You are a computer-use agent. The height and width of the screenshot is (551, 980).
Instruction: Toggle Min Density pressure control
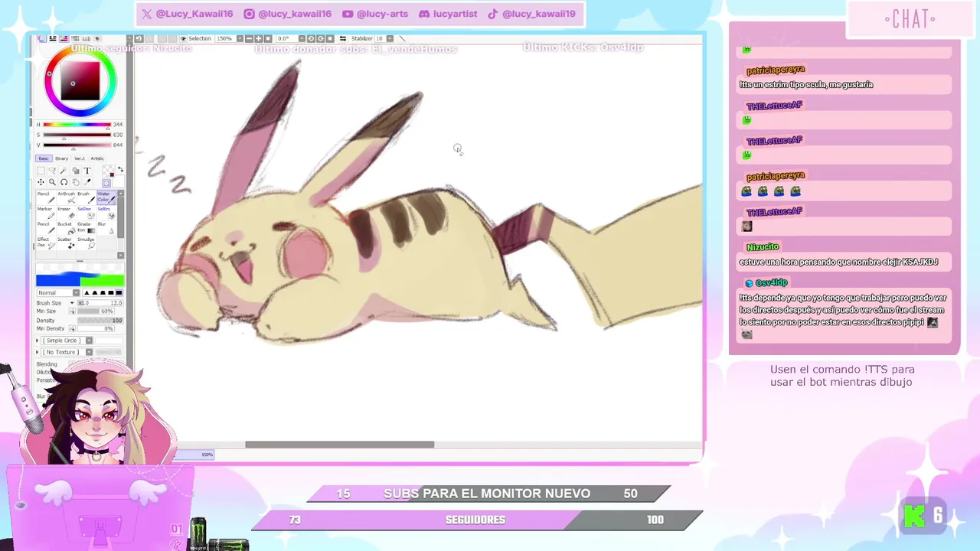72,328
